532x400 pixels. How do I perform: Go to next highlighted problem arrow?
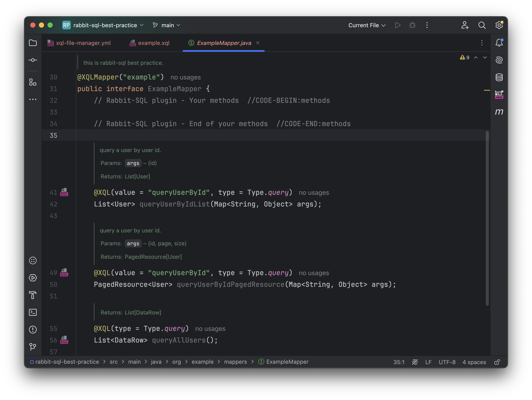pos(485,57)
